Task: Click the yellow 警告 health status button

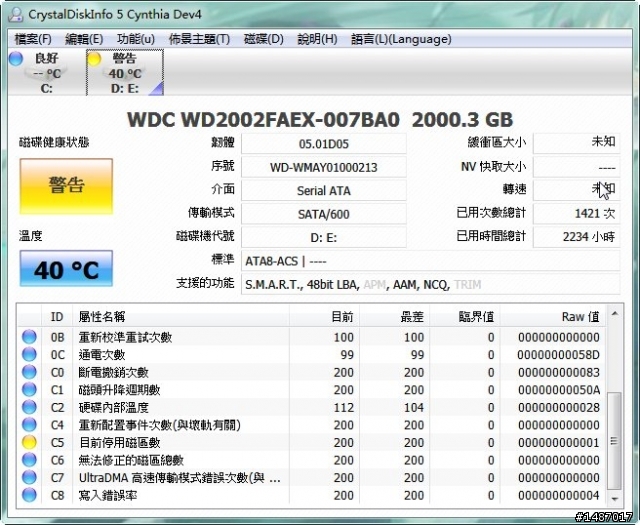Action: click(x=66, y=186)
